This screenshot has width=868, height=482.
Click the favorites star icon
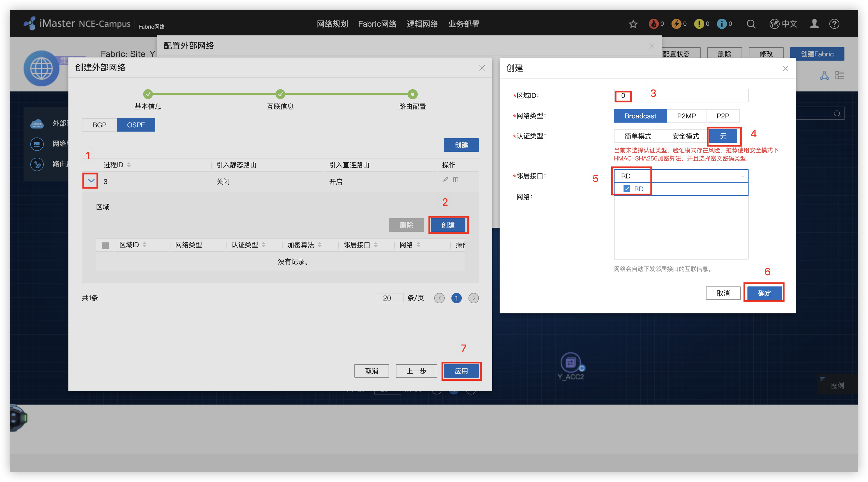coord(633,24)
